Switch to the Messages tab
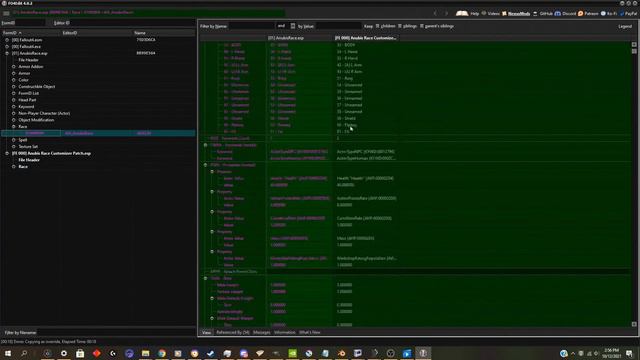The image size is (640, 360). pos(262,332)
